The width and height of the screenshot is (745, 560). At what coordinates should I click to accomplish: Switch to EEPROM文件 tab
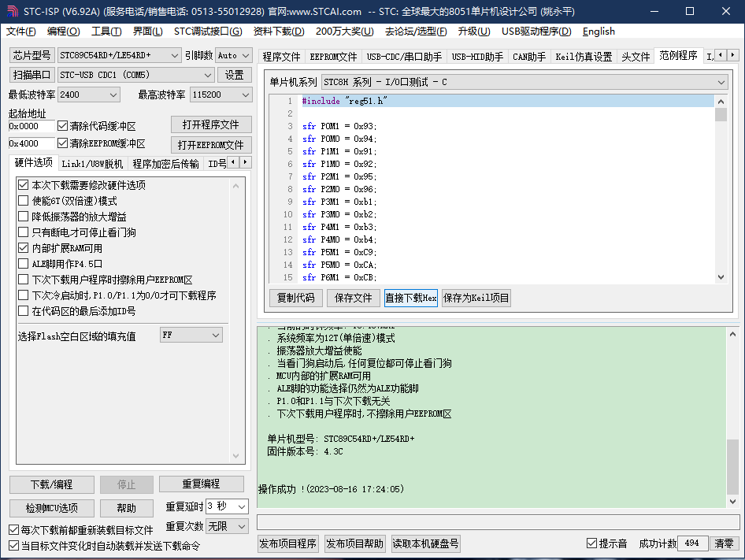333,57
